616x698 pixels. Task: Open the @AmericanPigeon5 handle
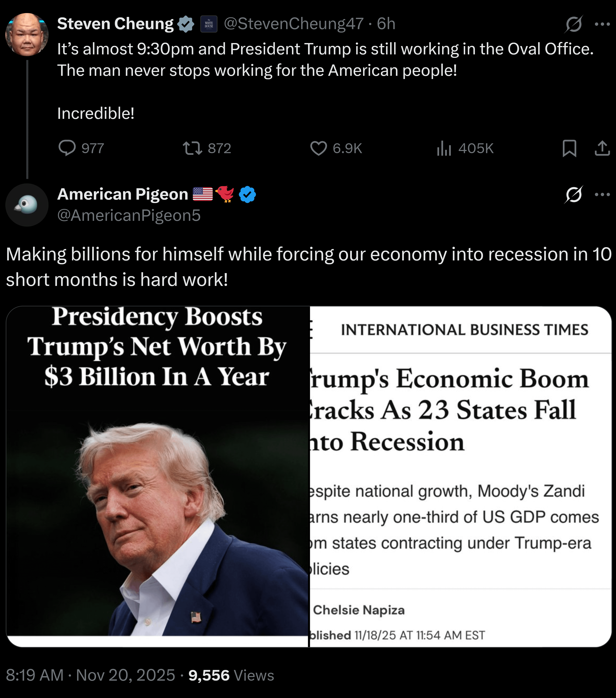[129, 215]
